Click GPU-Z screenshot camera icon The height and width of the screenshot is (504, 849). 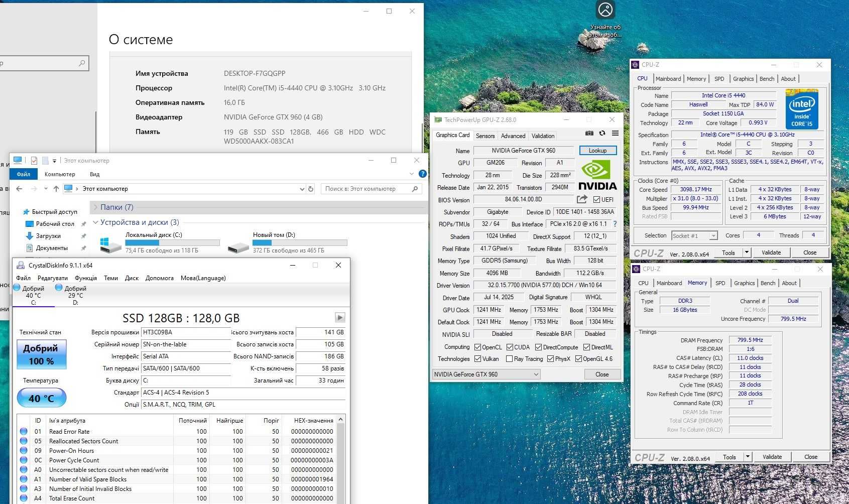tap(589, 133)
